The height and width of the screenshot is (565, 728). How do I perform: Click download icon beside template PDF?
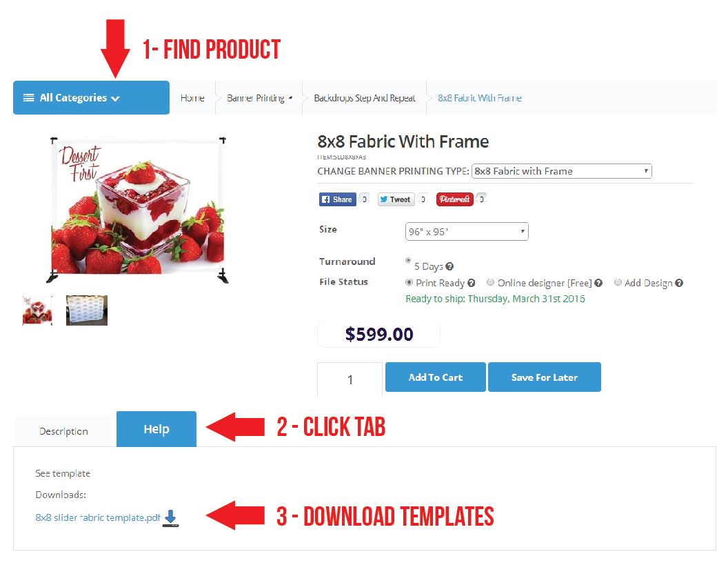click(x=171, y=518)
